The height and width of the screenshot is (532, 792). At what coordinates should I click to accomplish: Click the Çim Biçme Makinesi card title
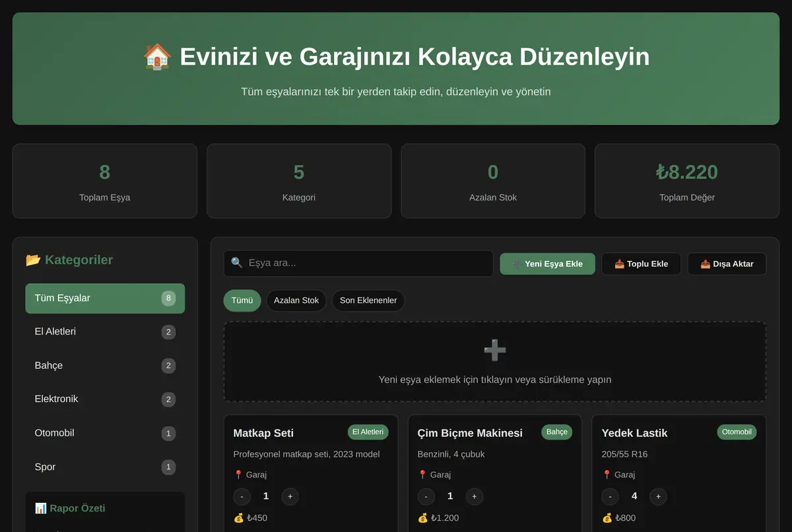tap(470, 433)
